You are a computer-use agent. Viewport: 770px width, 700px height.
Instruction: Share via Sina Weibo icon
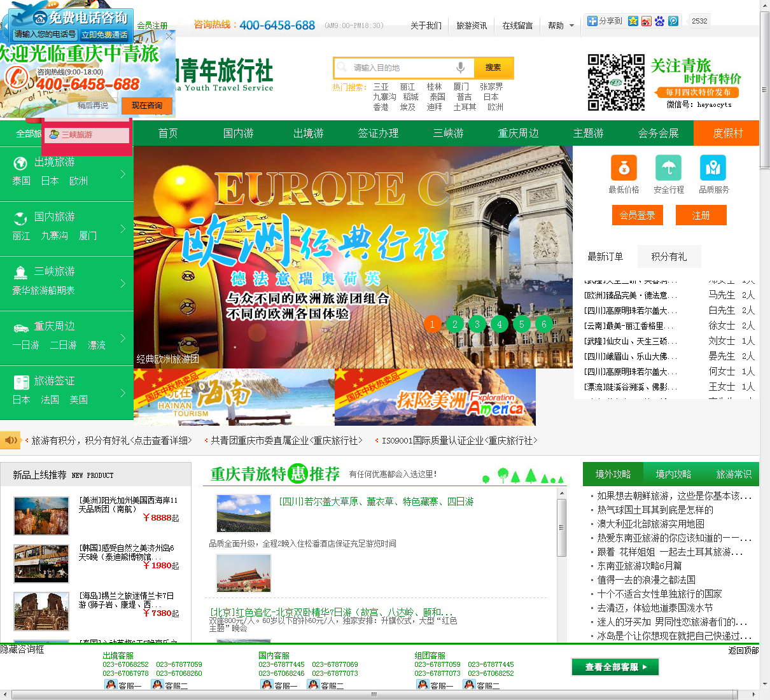(646, 21)
